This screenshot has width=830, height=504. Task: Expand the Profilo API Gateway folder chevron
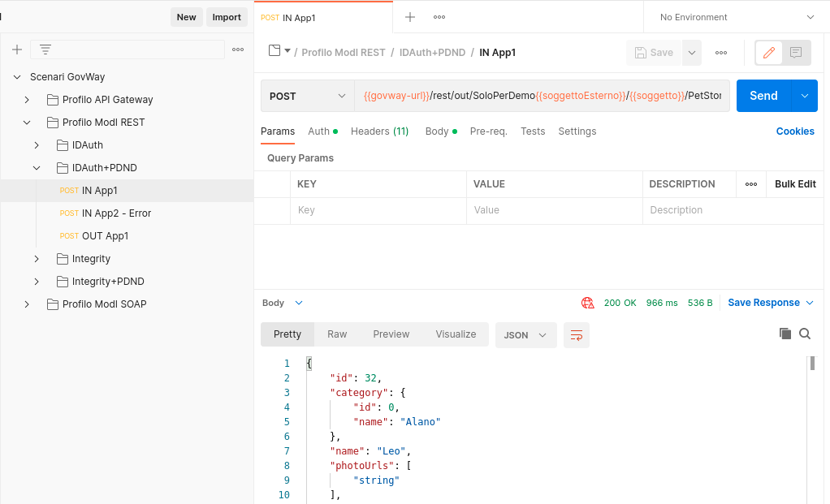coord(27,100)
